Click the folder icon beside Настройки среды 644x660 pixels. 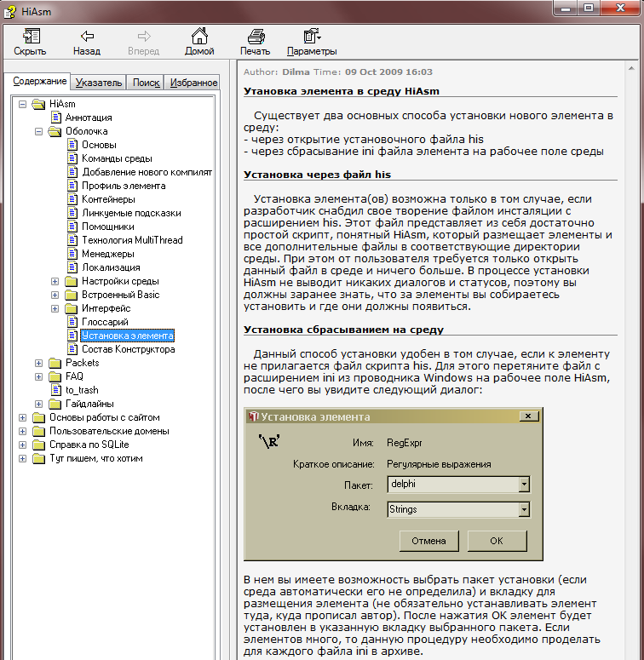pos(72,281)
